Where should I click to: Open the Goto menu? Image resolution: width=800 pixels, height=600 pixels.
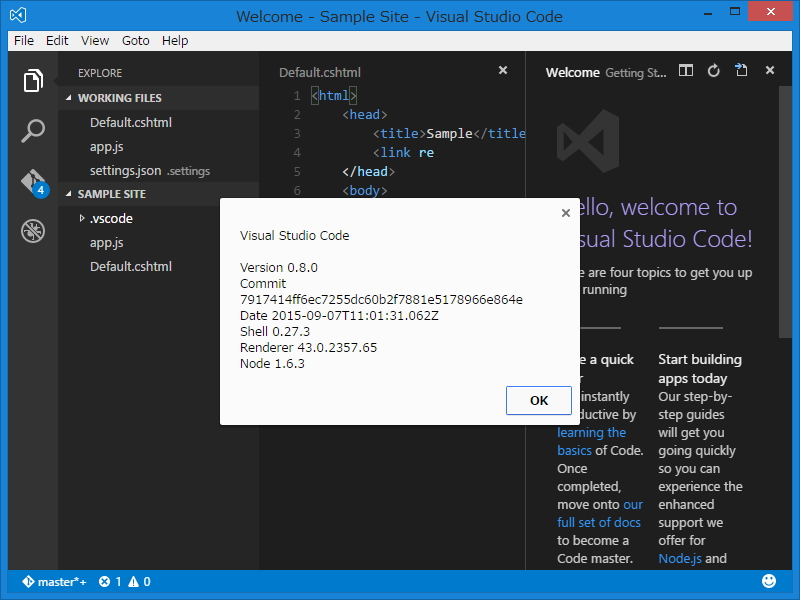click(135, 41)
